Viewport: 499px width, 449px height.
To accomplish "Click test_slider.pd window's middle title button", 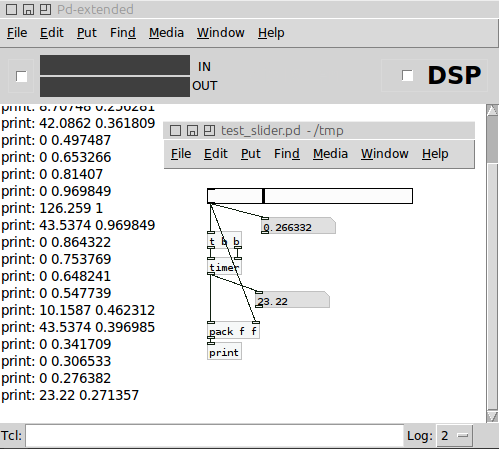I will click(192, 131).
